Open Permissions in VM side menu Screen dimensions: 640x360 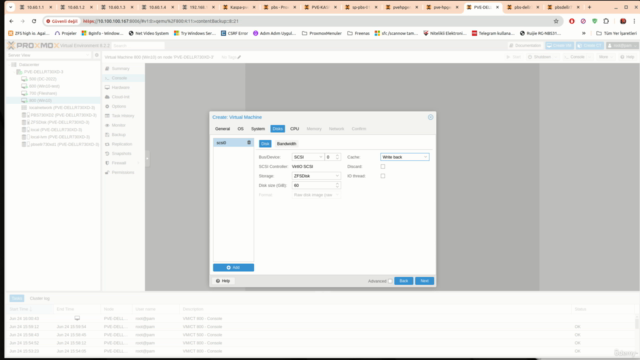point(122,172)
